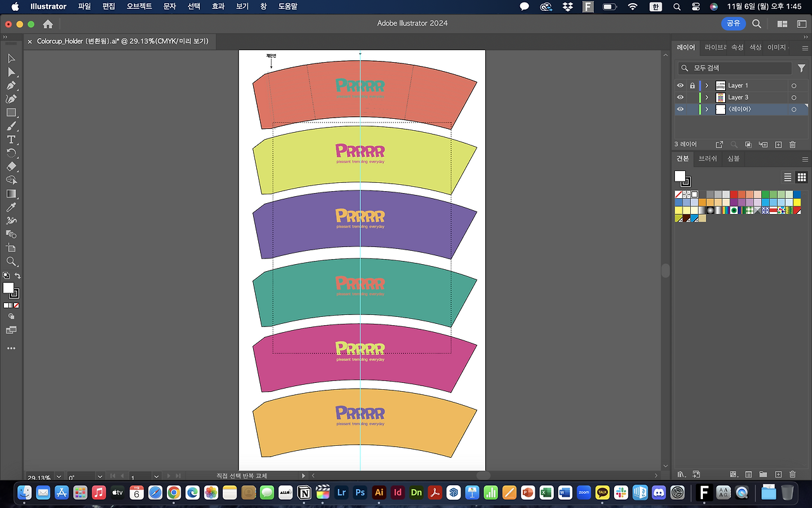The height and width of the screenshot is (508, 812).
Task: Switch to the 브러쉬 panel tab
Action: pyautogui.click(x=708, y=159)
